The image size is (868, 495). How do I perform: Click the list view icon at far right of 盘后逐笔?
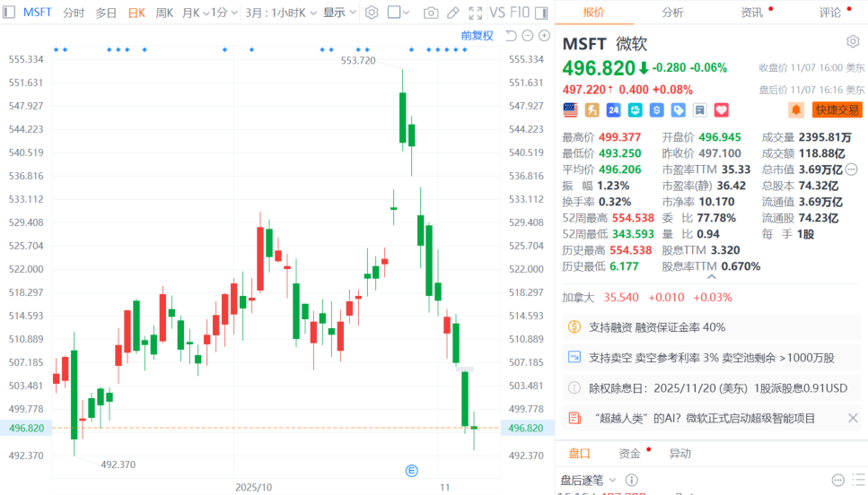tap(859, 480)
